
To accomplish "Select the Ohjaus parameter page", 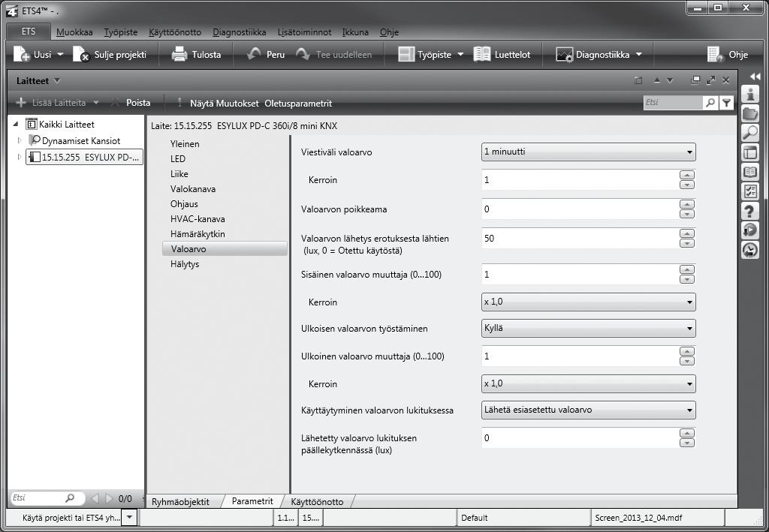I will [x=185, y=204].
